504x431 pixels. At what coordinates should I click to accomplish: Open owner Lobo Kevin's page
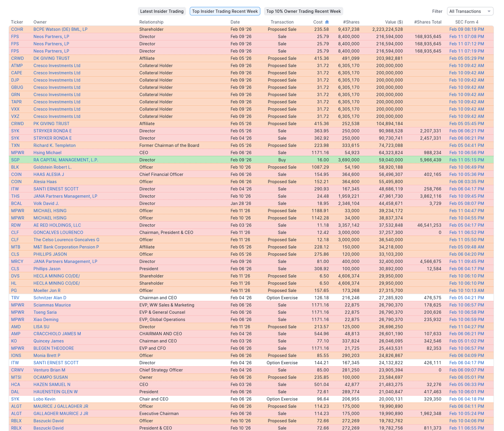click(44, 399)
